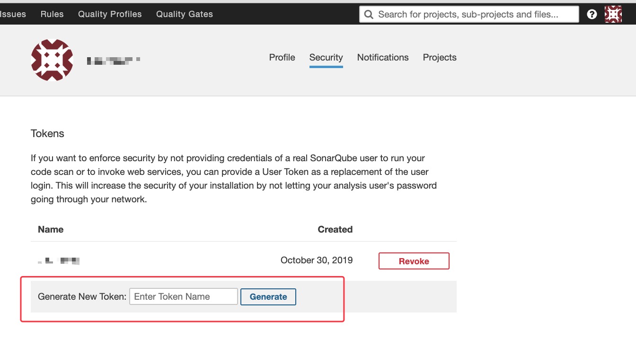Viewport: 636px width, 364px height.
Task: Click the large profile avatar image
Action: click(x=52, y=60)
